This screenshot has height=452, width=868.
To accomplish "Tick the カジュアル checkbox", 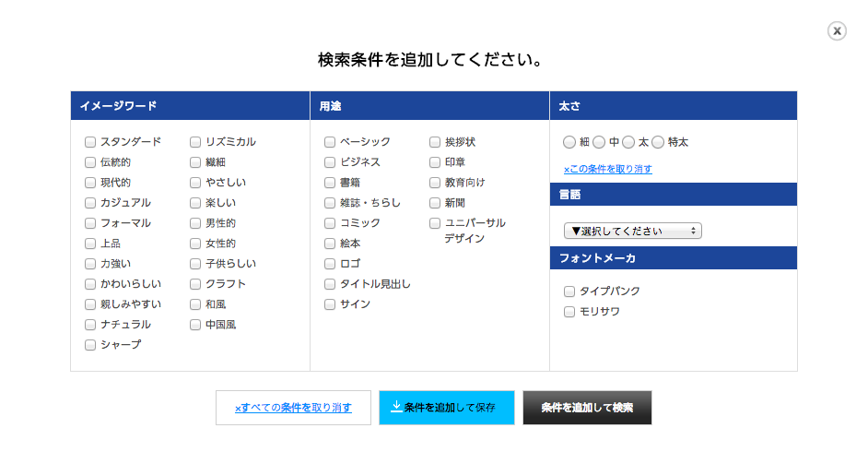I will [90, 203].
